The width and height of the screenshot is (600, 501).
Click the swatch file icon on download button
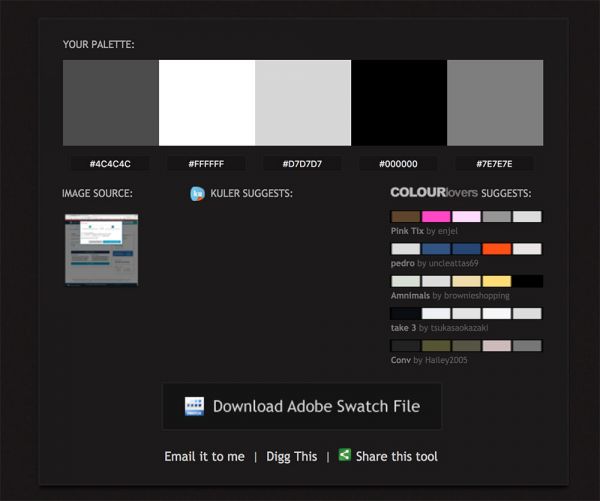click(194, 406)
